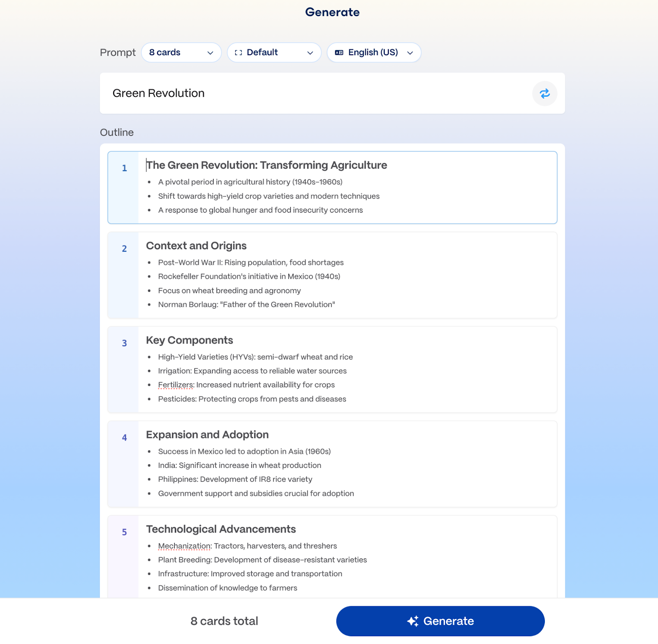Click bullet 'Irrigation: Expanding access to reliable water'
This screenshot has width=658, height=644.
point(253,371)
